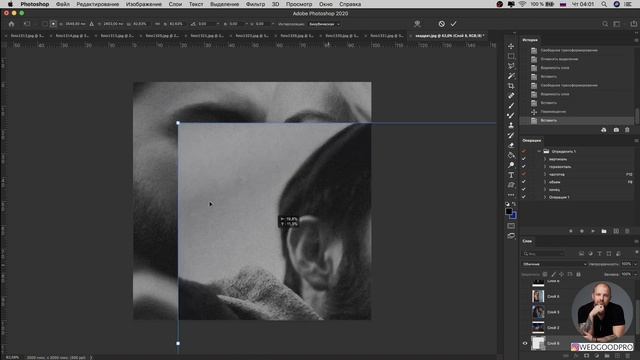This screenshot has height=360, width=640.
Task: Open the Слои menu
Action: [x=175, y=4]
